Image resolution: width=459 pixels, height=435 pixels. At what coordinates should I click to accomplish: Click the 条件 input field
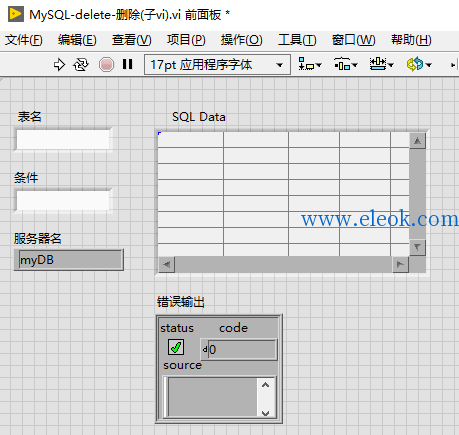pyautogui.click(x=63, y=200)
